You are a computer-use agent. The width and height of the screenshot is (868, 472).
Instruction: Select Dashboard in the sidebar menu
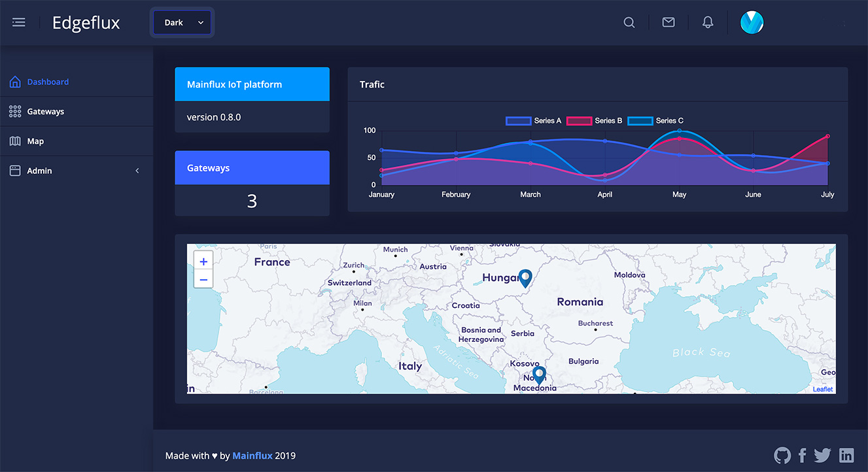(x=48, y=81)
